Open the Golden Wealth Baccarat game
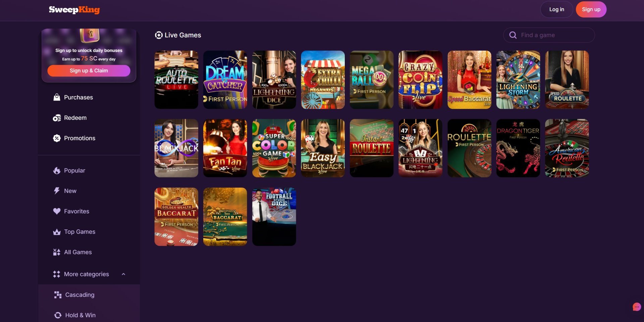The height and width of the screenshot is (322, 644). tap(176, 217)
